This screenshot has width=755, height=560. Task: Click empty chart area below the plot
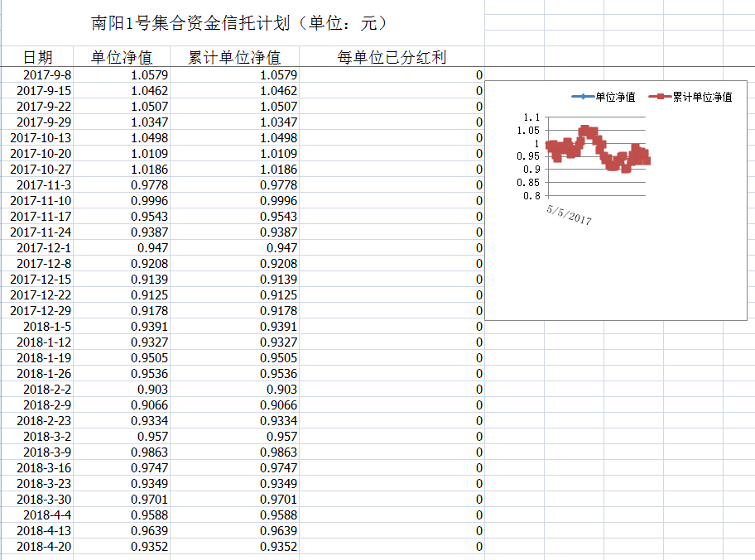tap(615, 273)
